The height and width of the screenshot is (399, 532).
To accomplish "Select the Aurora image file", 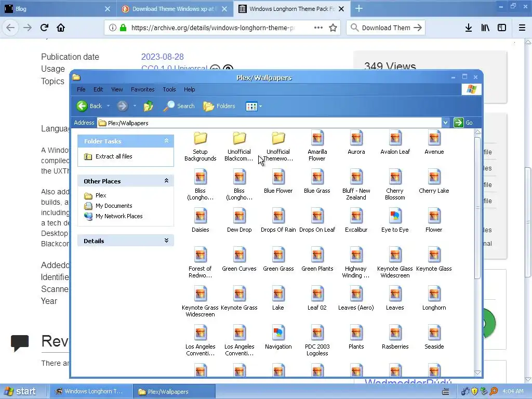I will (x=356, y=143).
